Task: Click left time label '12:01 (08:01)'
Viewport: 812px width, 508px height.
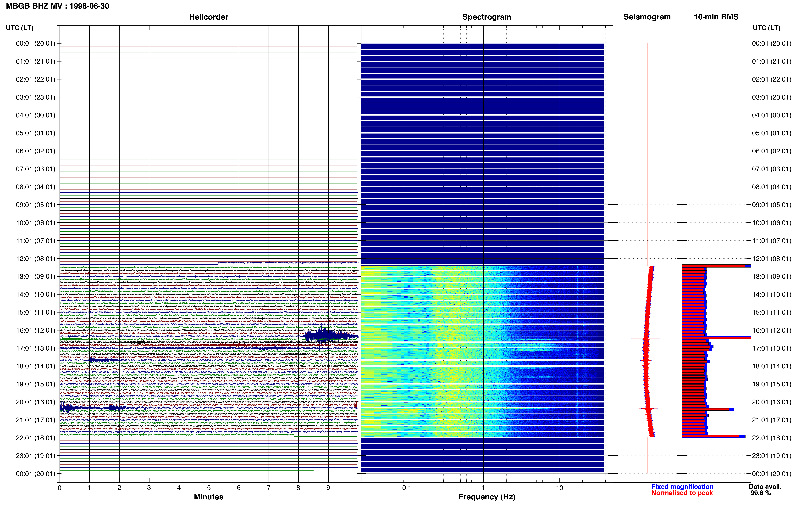Action: point(36,259)
